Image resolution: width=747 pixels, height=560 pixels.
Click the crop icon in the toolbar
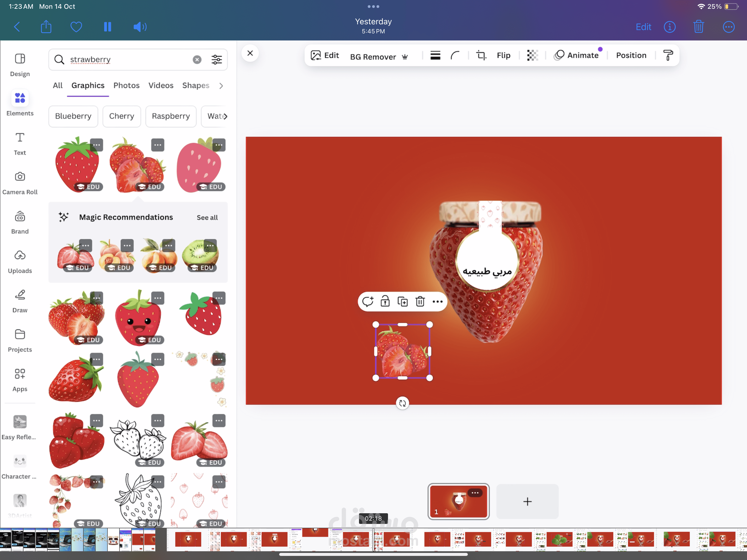point(481,56)
